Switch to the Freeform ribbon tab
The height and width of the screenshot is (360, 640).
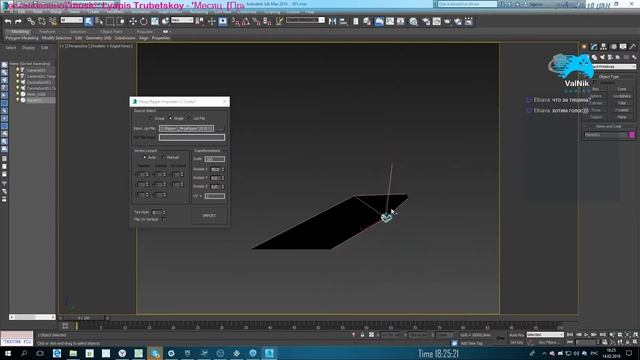pos(47,31)
